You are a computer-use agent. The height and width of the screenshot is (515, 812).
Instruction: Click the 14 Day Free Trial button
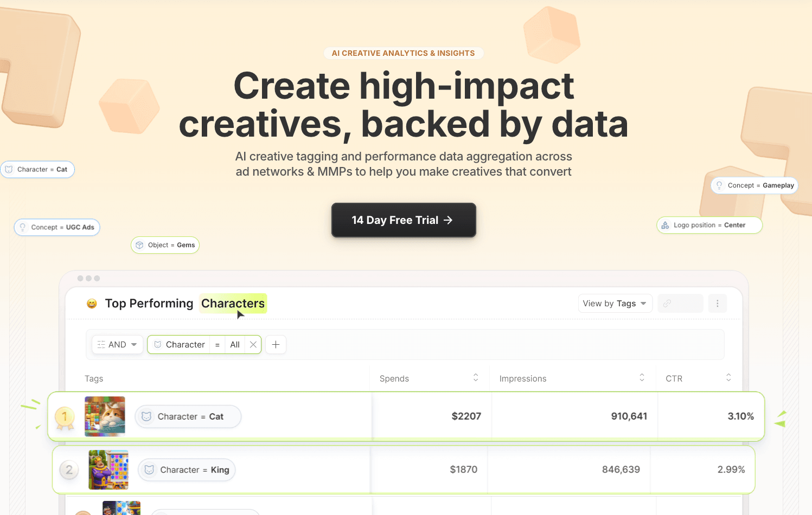[404, 220]
